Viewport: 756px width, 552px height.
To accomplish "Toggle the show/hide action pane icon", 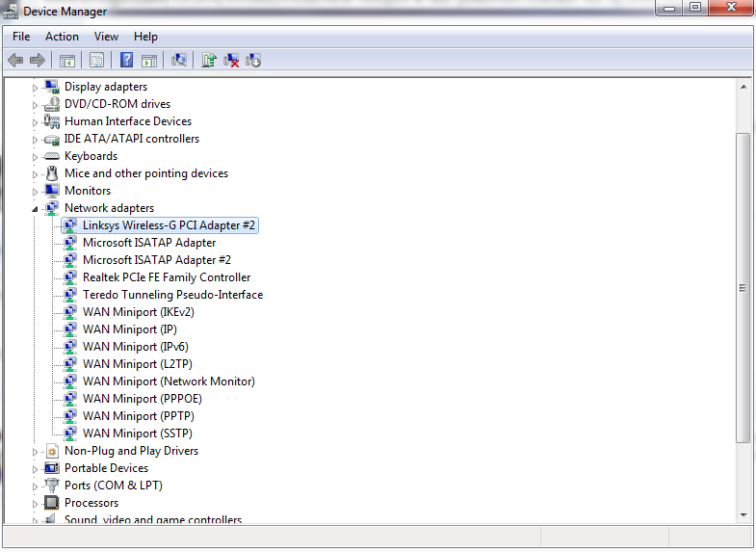I will click(149, 61).
